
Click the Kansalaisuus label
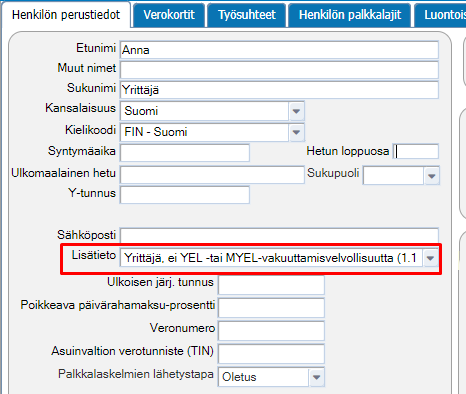coord(80,108)
